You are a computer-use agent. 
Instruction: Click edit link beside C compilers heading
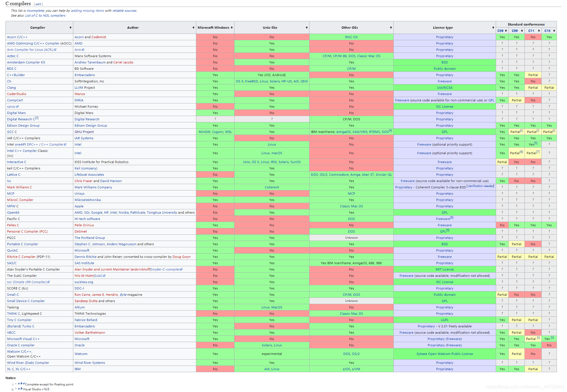point(38,4)
